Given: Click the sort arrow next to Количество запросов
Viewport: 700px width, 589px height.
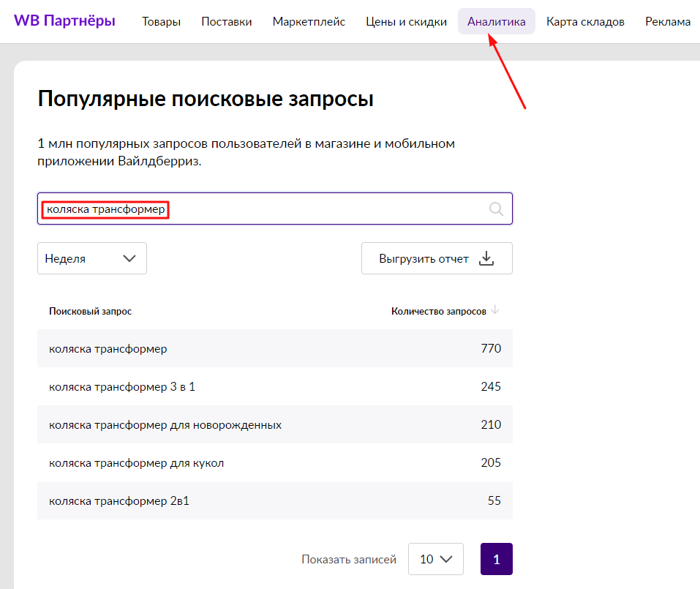Looking at the screenshot, I should tap(496, 309).
